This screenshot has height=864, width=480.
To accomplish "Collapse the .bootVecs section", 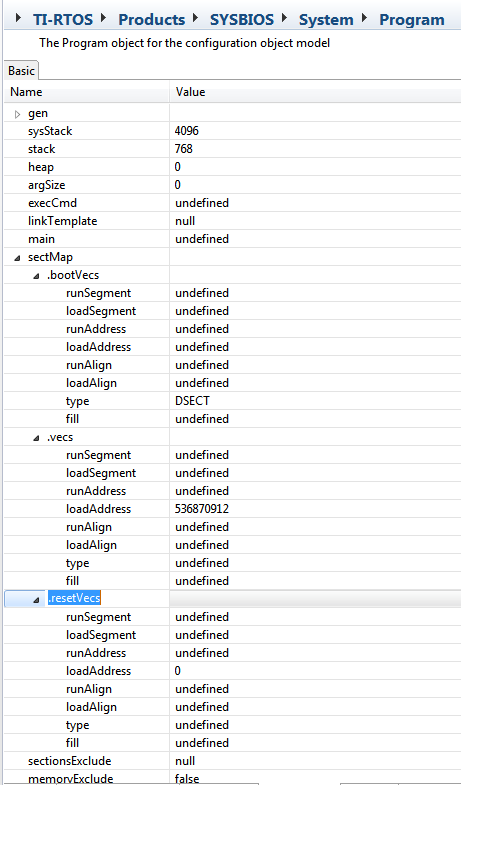I will point(36,276).
